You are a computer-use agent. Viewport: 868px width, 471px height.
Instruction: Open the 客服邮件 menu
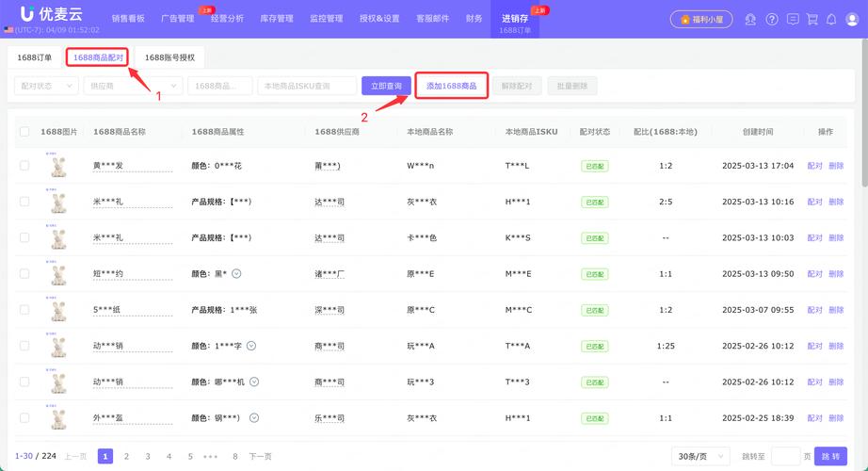[x=433, y=18]
